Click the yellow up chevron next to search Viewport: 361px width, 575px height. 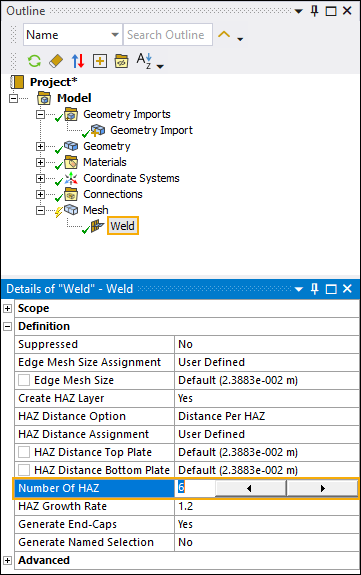pos(224,35)
